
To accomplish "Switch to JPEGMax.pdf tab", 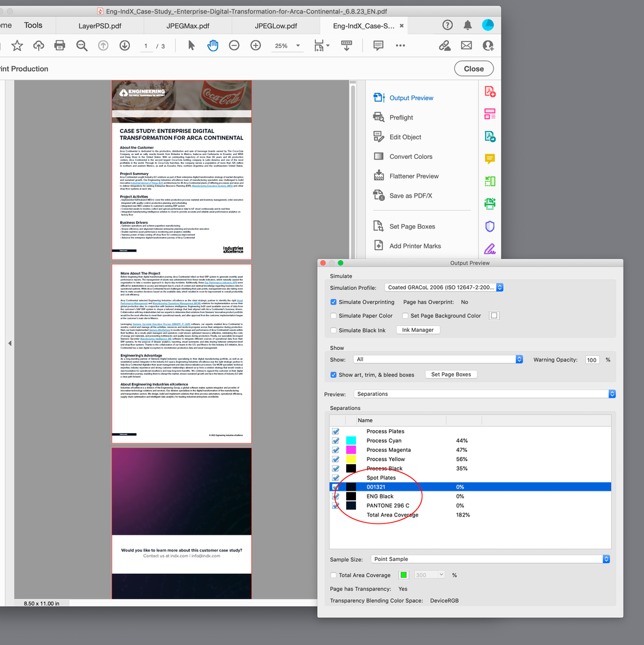I will tap(187, 26).
